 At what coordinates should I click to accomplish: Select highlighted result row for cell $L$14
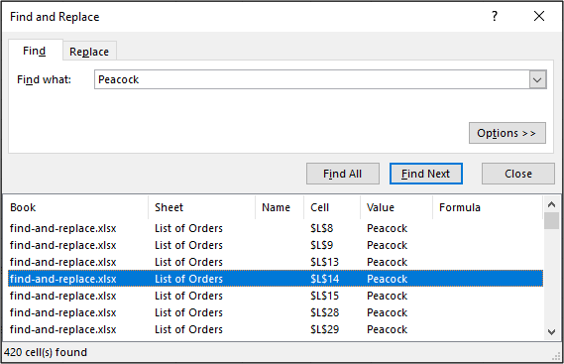click(276, 279)
